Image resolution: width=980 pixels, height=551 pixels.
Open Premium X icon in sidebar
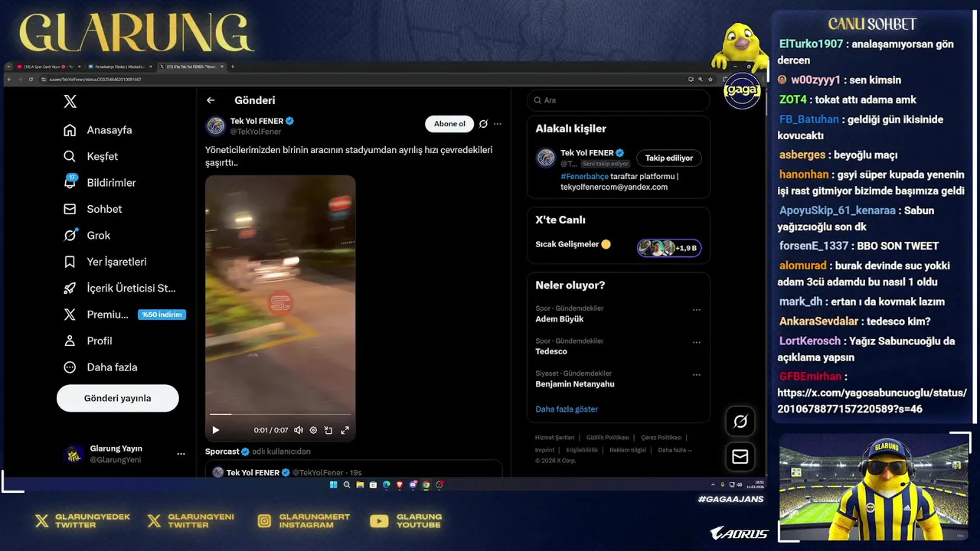coord(70,315)
